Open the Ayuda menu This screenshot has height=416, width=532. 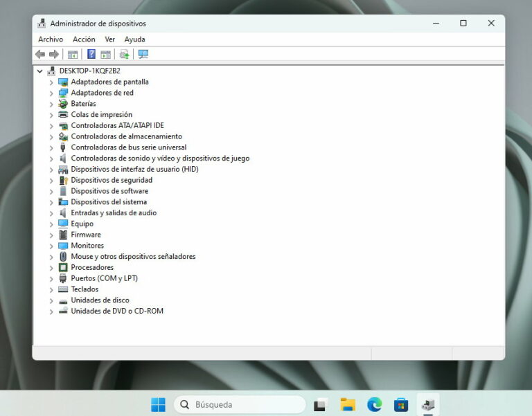click(134, 39)
